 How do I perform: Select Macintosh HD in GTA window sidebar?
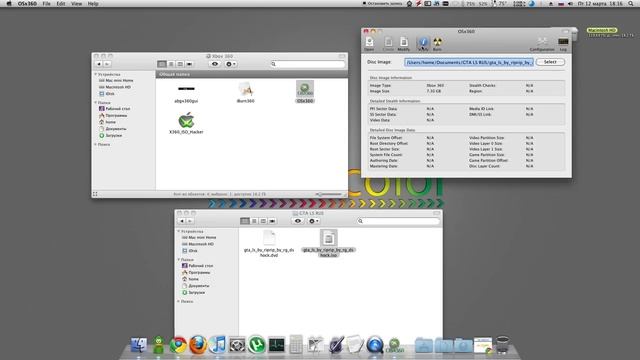pos(198,244)
